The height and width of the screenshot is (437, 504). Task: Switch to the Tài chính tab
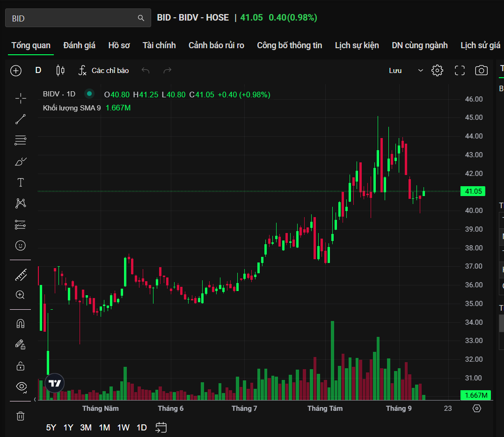pos(159,45)
